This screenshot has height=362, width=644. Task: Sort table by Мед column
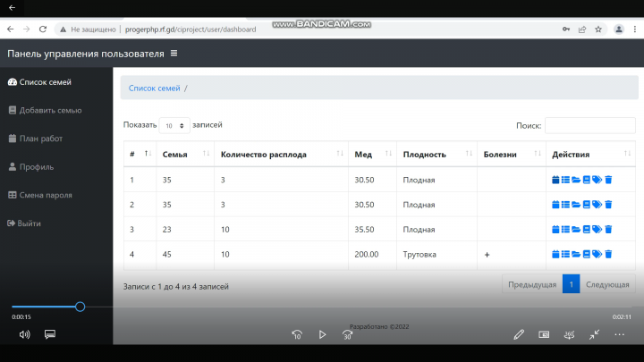tap(372, 155)
